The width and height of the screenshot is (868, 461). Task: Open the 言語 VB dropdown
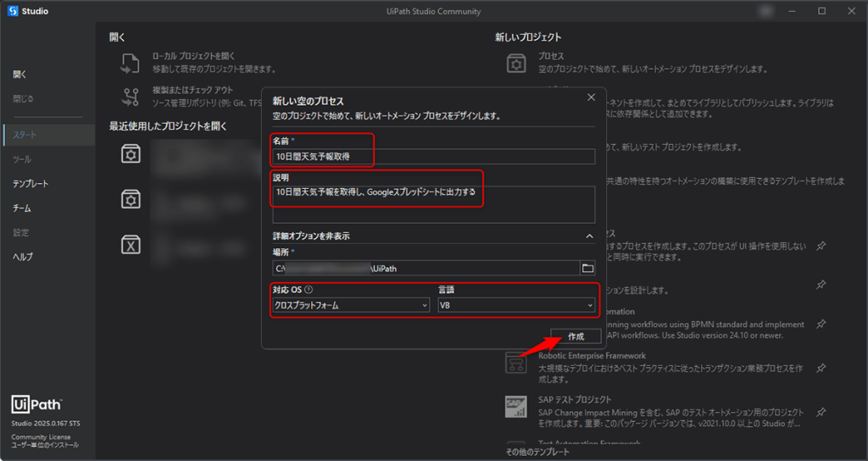tap(516, 305)
